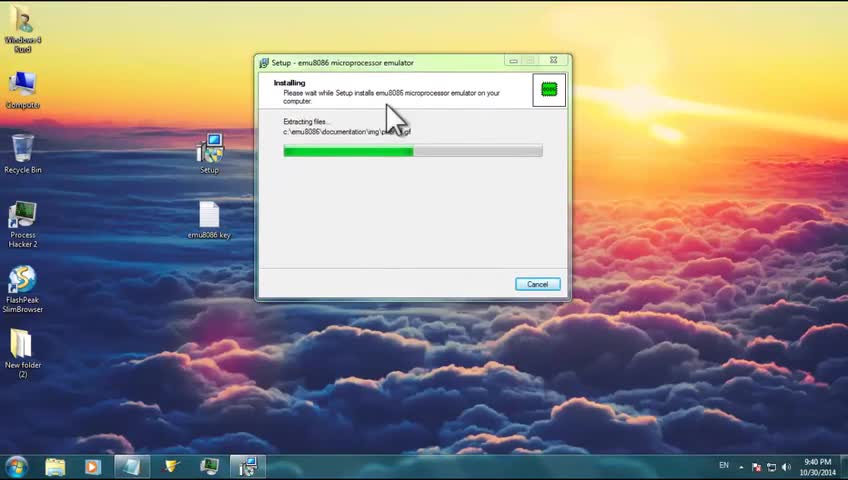The height and width of the screenshot is (480, 848).
Task: Click the setup window title bar icon
Action: (x=264, y=63)
